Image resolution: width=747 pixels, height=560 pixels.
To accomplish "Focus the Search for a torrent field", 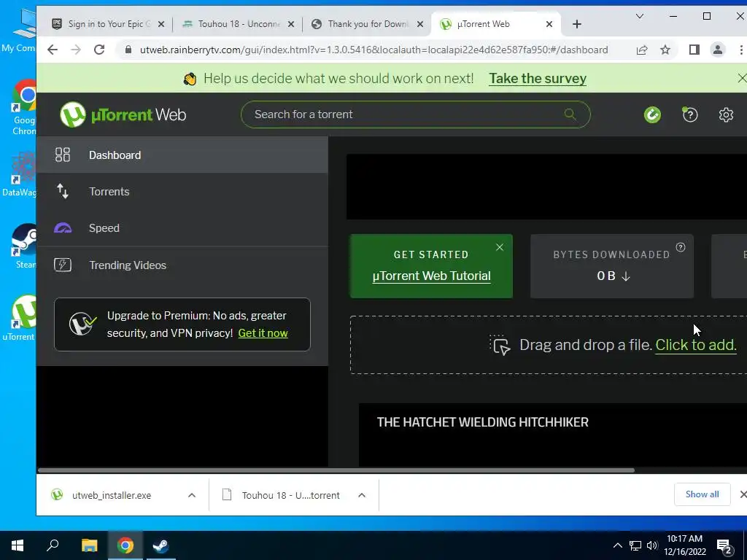I will pos(415,114).
